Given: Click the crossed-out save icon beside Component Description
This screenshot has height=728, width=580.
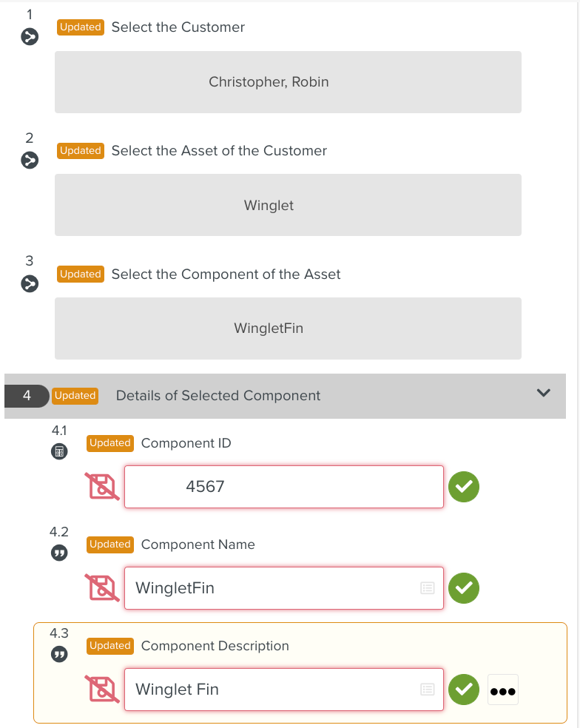Looking at the screenshot, I should [103, 690].
